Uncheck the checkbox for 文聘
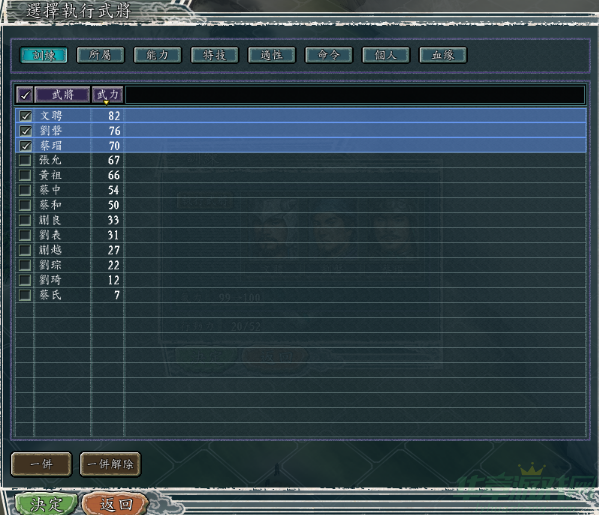The image size is (599, 515). coord(25,116)
